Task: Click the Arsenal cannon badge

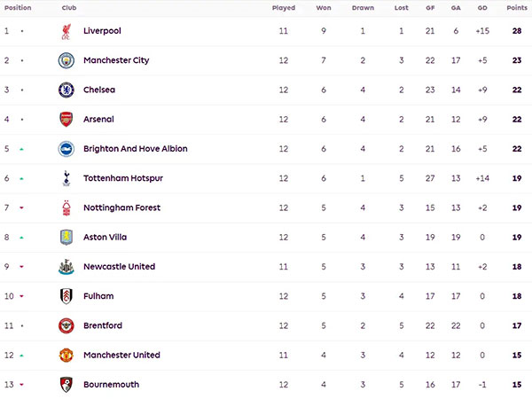Action: [x=66, y=120]
